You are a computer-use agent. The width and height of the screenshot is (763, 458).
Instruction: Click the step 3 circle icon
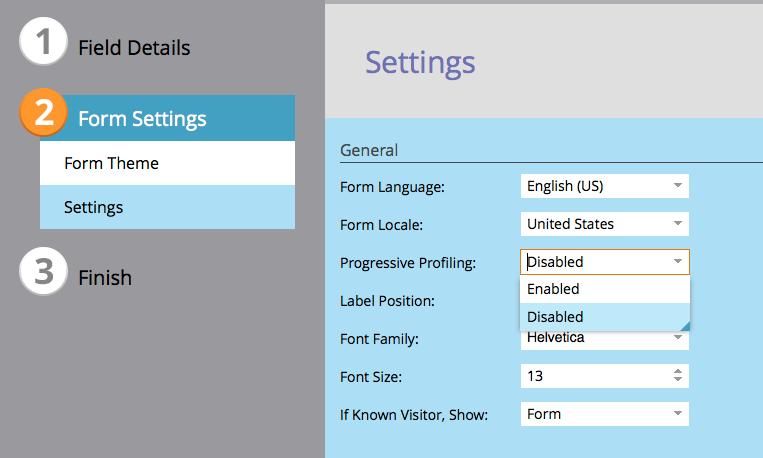pyautogui.click(x=43, y=273)
